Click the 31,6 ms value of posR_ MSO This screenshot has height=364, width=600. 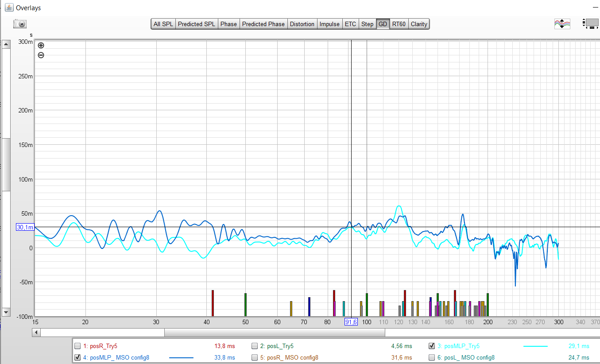point(402,357)
